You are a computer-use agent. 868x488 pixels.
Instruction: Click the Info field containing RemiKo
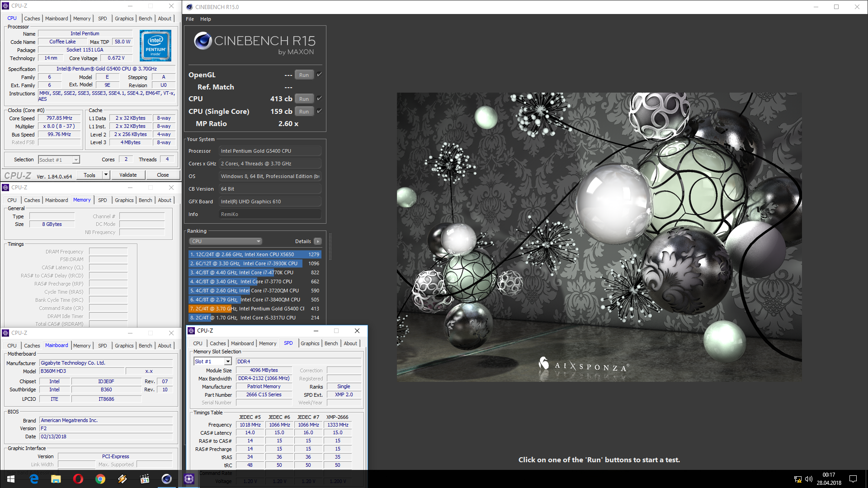270,214
